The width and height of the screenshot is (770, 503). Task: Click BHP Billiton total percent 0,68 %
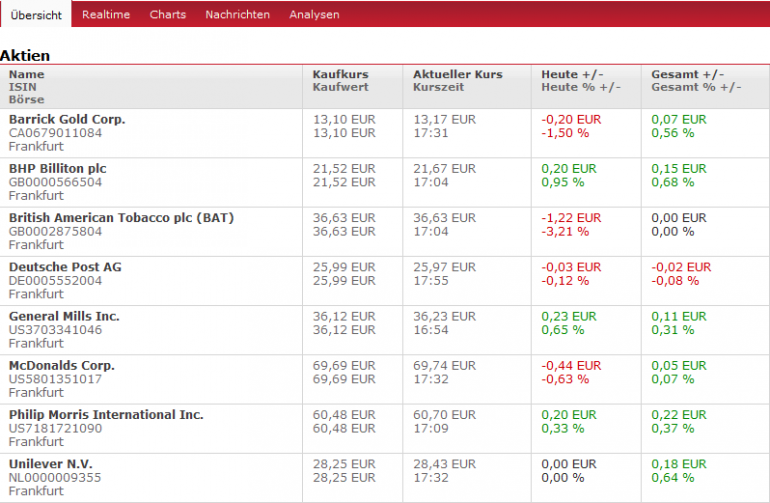tap(673, 182)
